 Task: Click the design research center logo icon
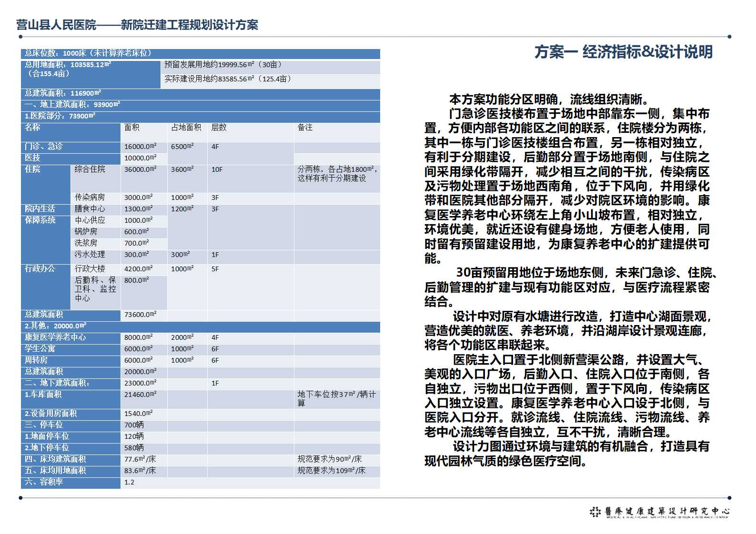click(595, 512)
